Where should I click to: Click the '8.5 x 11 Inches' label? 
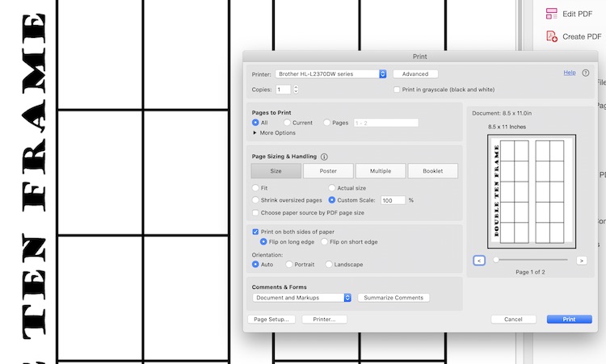(507, 127)
